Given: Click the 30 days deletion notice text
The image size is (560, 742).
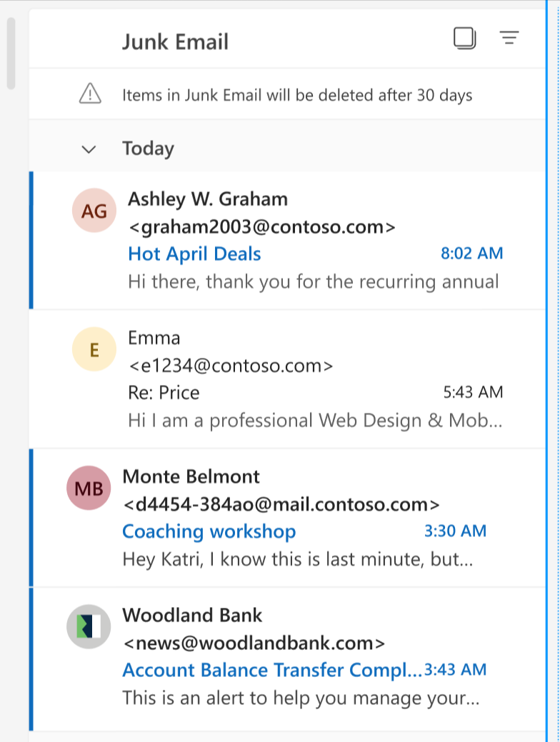Looking at the screenshot, I should [297, 95].
